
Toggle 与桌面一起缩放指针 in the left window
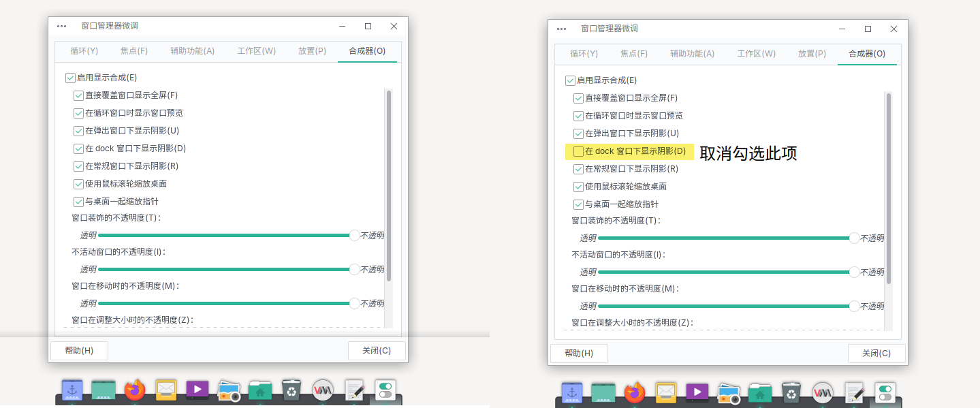116,202
